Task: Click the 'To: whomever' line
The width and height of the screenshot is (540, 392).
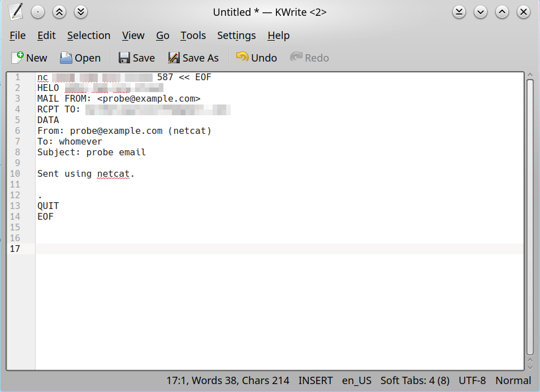Action: [70, 142]
